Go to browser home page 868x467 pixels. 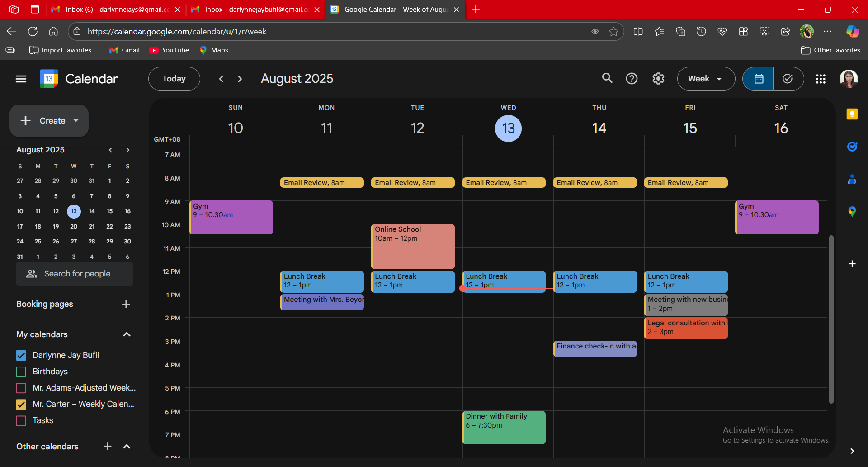coord(53,31)
